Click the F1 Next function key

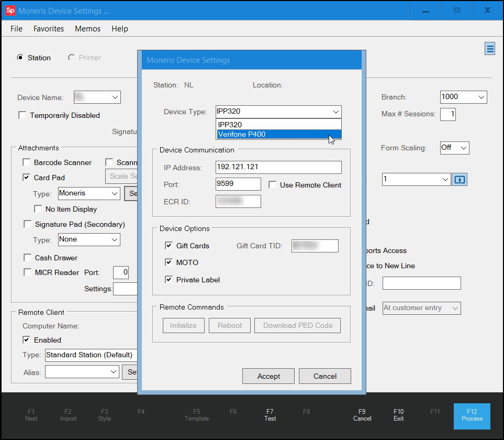click(x=31, y=415)
